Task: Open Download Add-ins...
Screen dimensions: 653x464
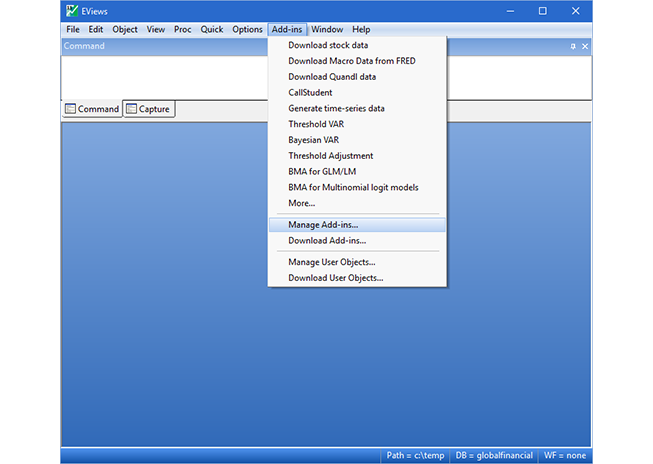Action: 357,241
